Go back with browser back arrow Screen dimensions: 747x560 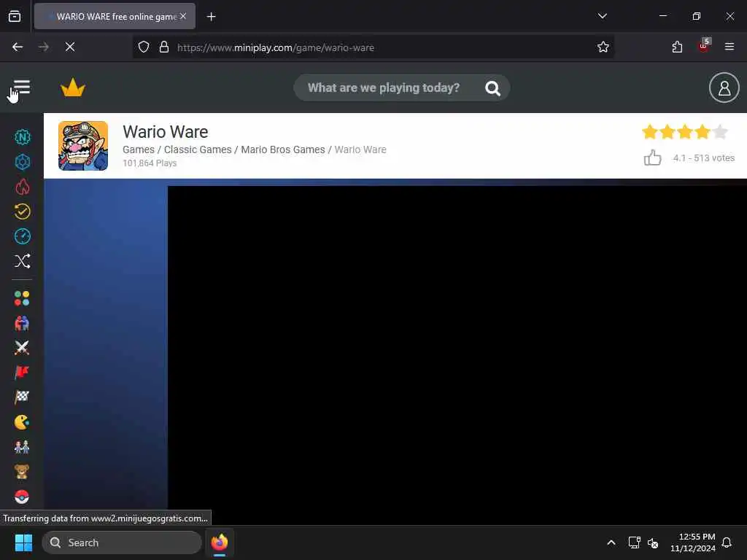tap(18, 47)
